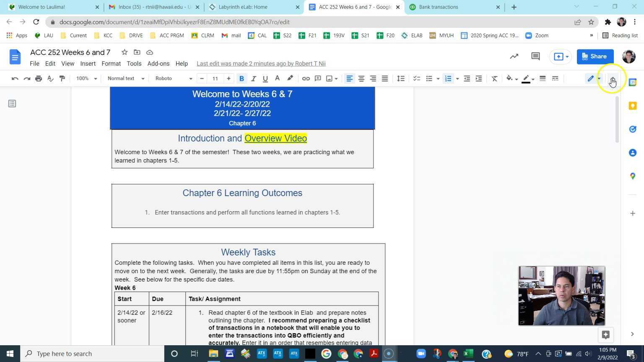Open Google Calendar in the sidebar

coord(633,82)
